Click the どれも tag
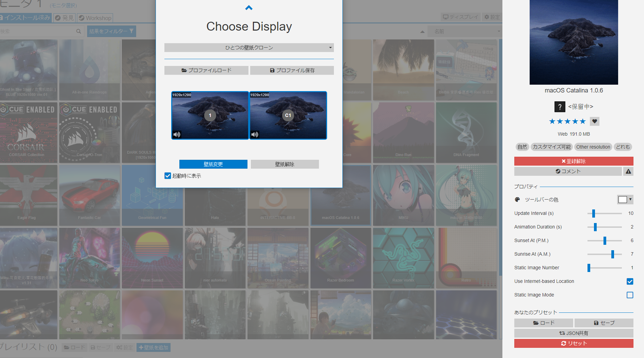The width and height of the screenshot is (644, 358). (x=623, y=147)
